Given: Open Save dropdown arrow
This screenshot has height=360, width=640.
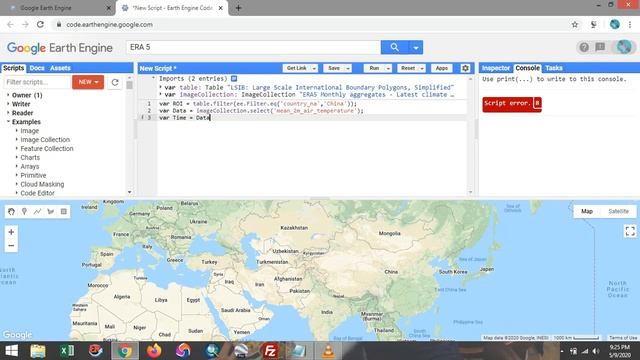Looking at the screenshot, I should click(348, 69).
